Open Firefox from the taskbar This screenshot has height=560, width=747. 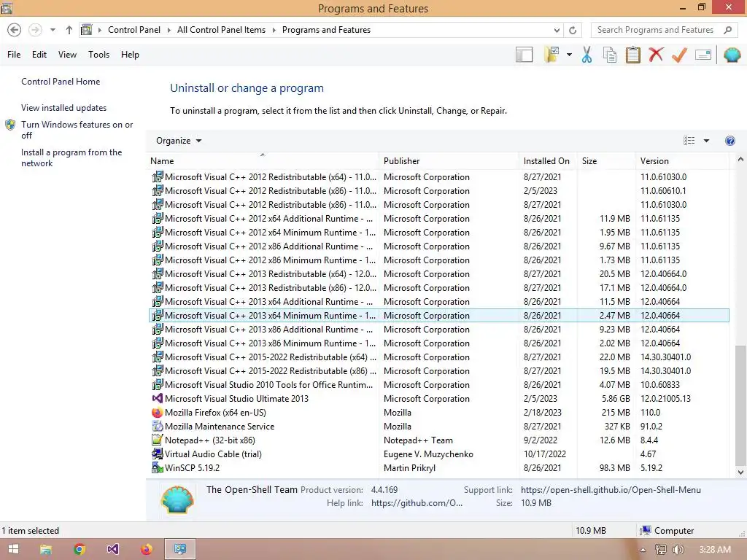coord(146,549)
